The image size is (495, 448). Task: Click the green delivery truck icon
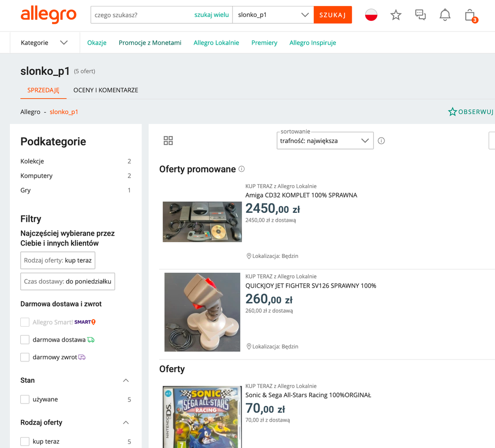(x=91, y=340)
